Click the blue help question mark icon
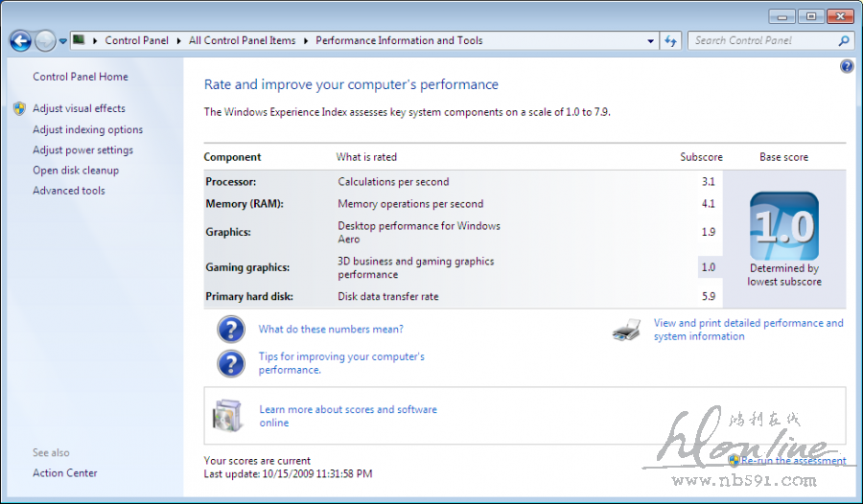Viewport: 863px width, 504px height. (x=847, y=66)
